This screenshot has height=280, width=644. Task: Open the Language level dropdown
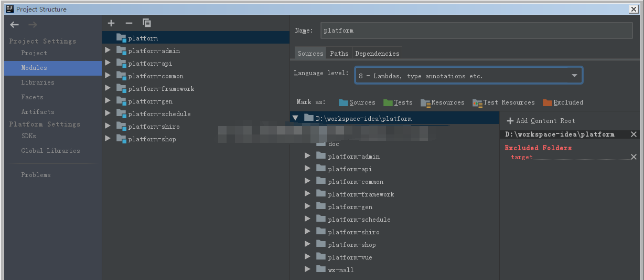pyautogui.click(x=468, y=76)
